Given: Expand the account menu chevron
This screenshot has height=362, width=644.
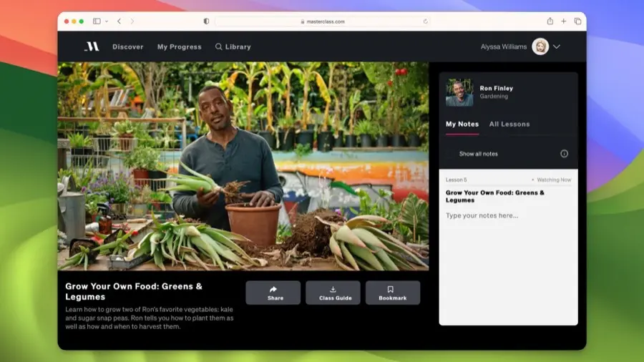Looking at the screenshot, I should [x=557, y=47].
